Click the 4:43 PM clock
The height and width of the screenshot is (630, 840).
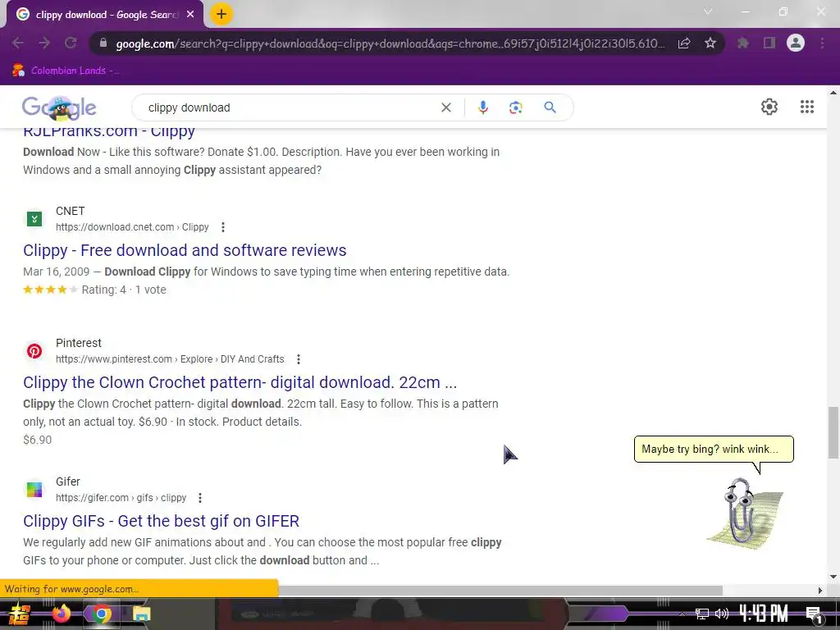pyautogui.click(x=765, y=614)
